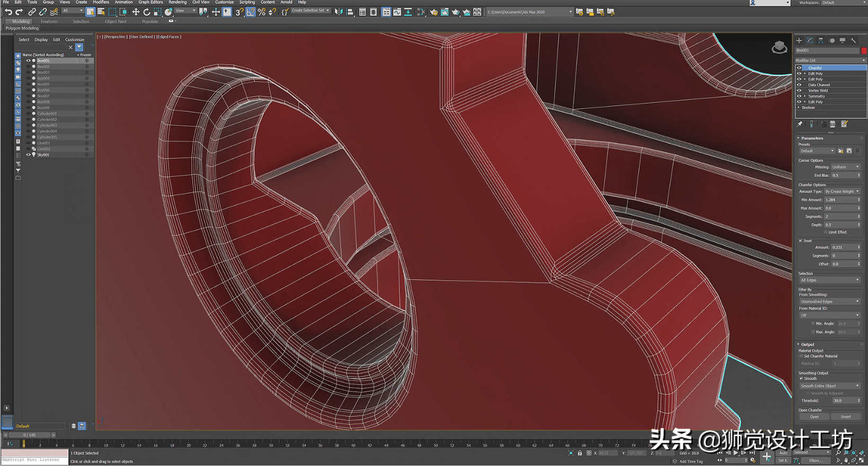Activate the Angle Snap toggle icon
The image size is (868, 466).
pos(250,12)
